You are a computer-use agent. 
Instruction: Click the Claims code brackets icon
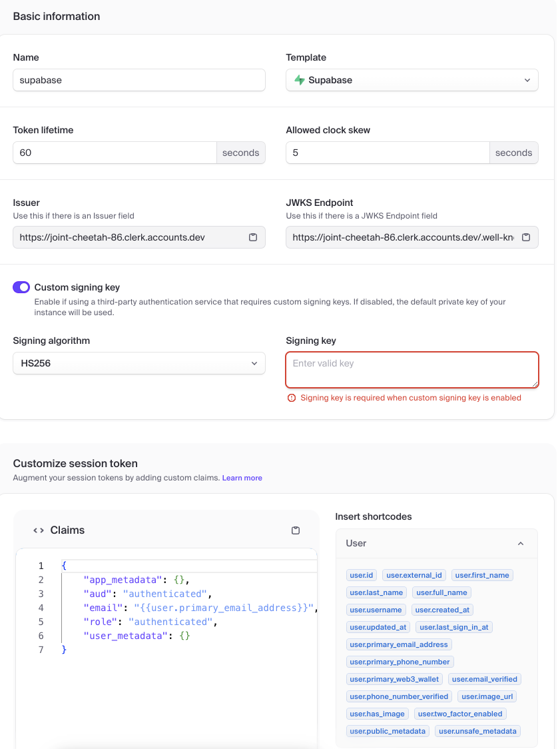(x=39, y=530)
